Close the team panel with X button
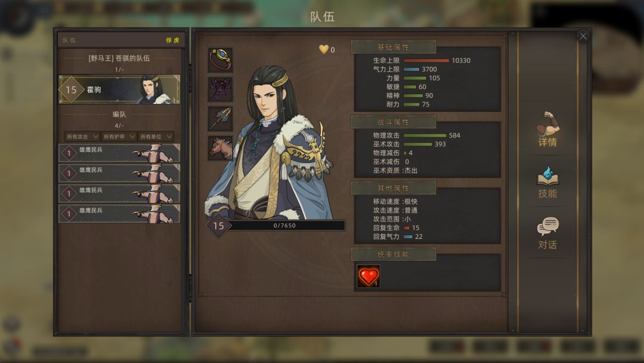 click(583, 36)
